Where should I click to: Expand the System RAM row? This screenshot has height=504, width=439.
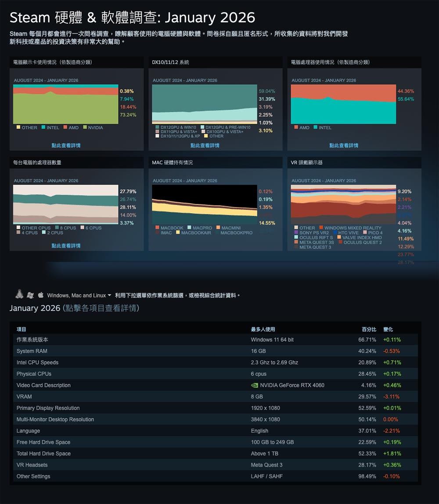tap(32, 351)
